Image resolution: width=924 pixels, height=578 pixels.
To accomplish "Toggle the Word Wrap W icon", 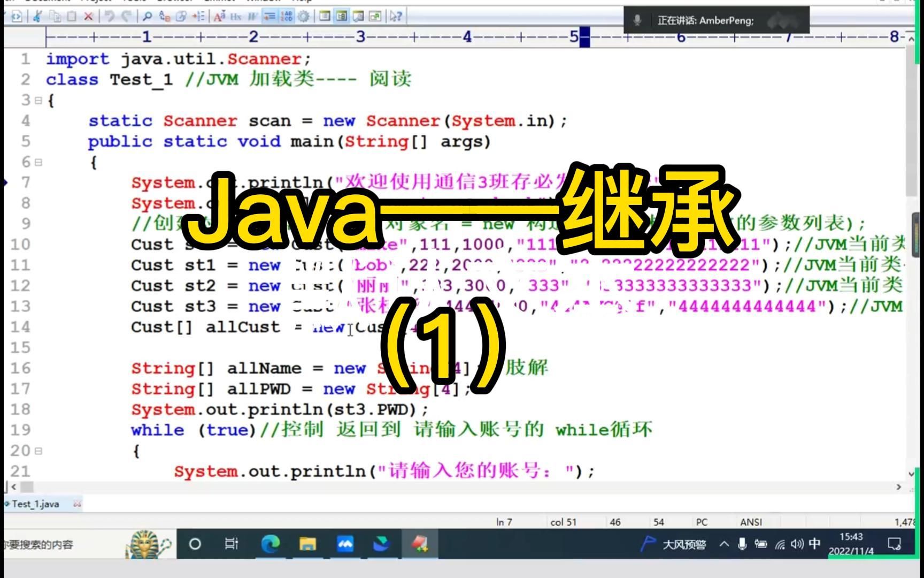I will (252, 17).
